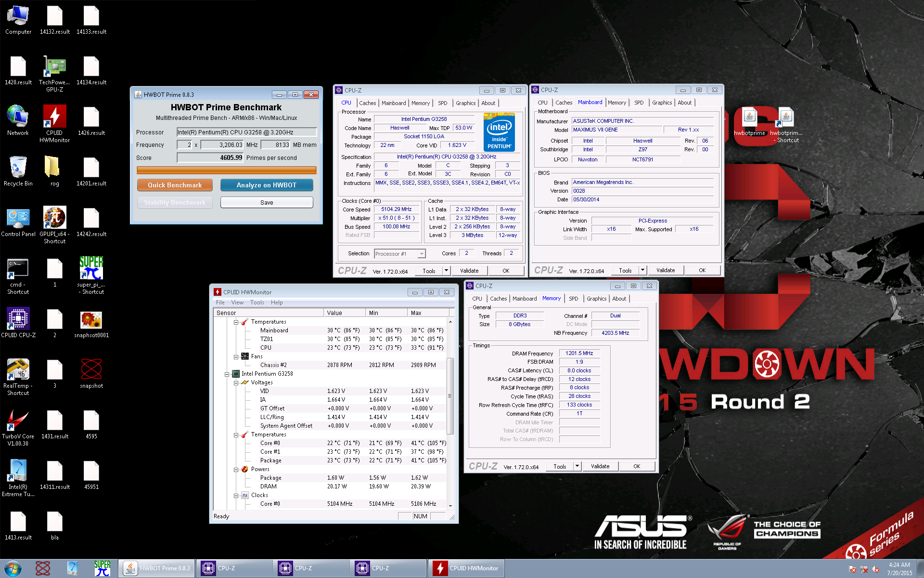Click the Windows Start button
The height and width of the screenshot is (578, 924).
(13, 568)
